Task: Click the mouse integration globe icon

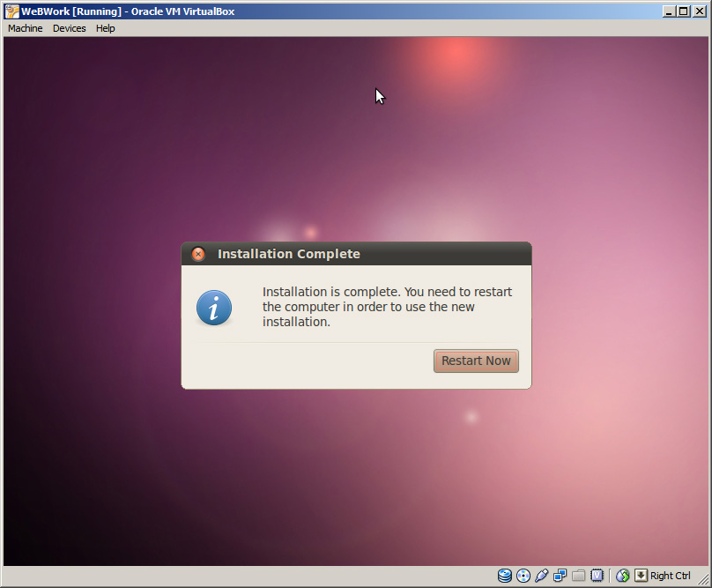Action: 622,576
